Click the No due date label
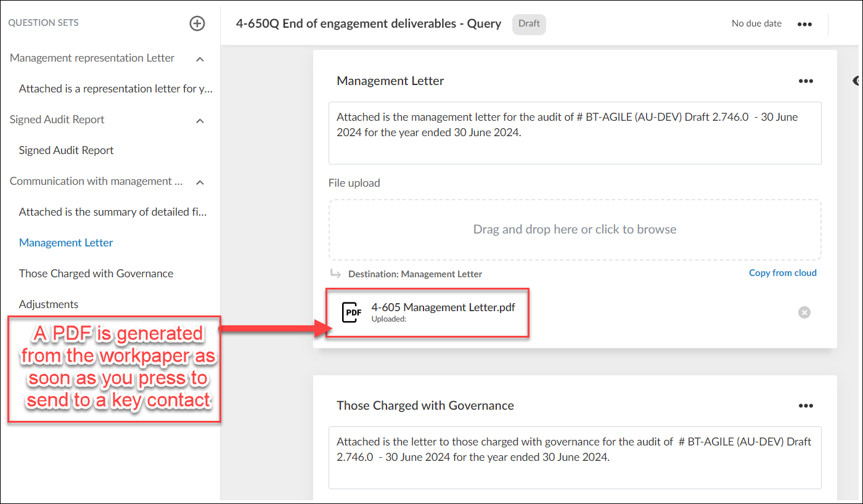Viewport: 863px width, 504px height. click(x=756, y=23)
